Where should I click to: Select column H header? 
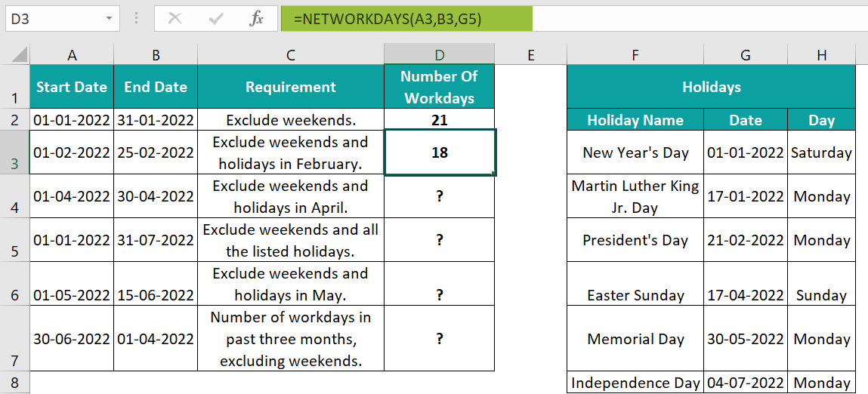(821, 54)
